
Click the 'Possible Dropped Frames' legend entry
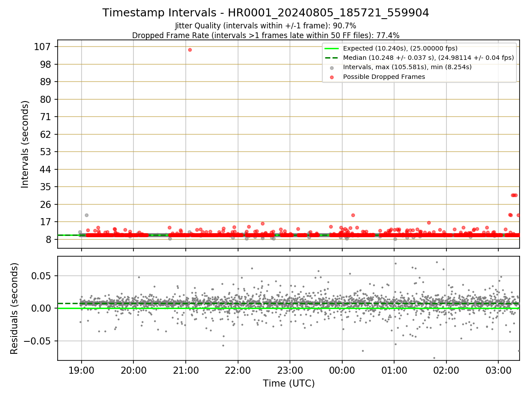pos(384,77)
